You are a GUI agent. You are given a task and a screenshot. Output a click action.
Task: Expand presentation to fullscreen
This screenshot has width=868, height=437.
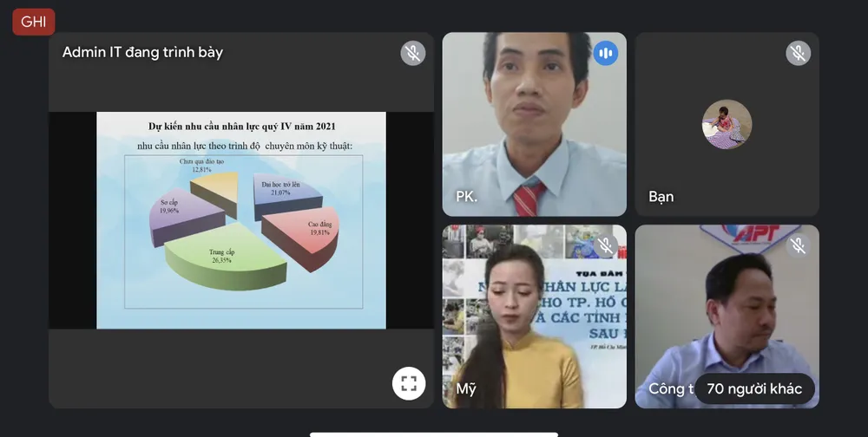point(409,382)
